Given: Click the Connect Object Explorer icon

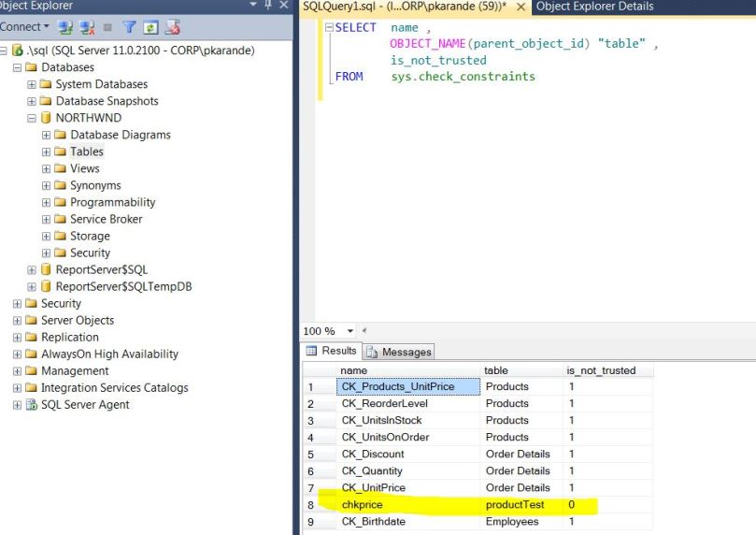Looking at the screenshot, I should point(64,27).
